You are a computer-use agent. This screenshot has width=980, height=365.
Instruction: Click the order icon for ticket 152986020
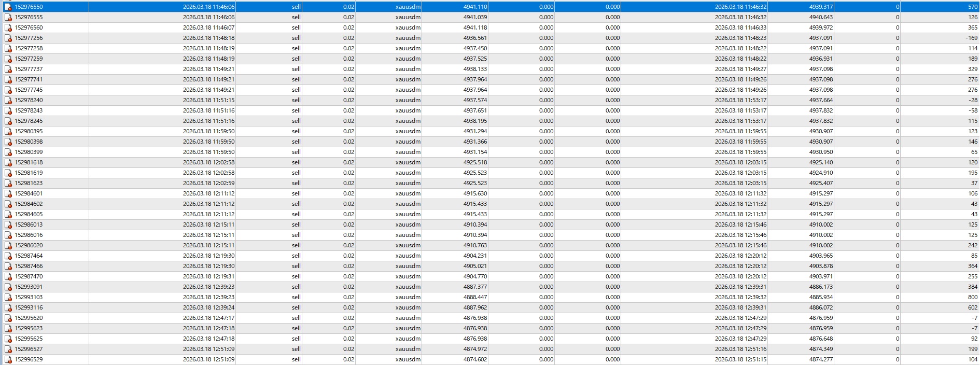[x=8, y=245]
